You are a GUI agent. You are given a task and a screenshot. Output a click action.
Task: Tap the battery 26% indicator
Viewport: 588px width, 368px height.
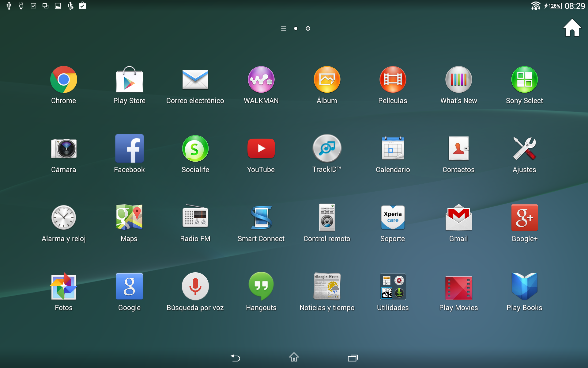click(x=555, y=6)
